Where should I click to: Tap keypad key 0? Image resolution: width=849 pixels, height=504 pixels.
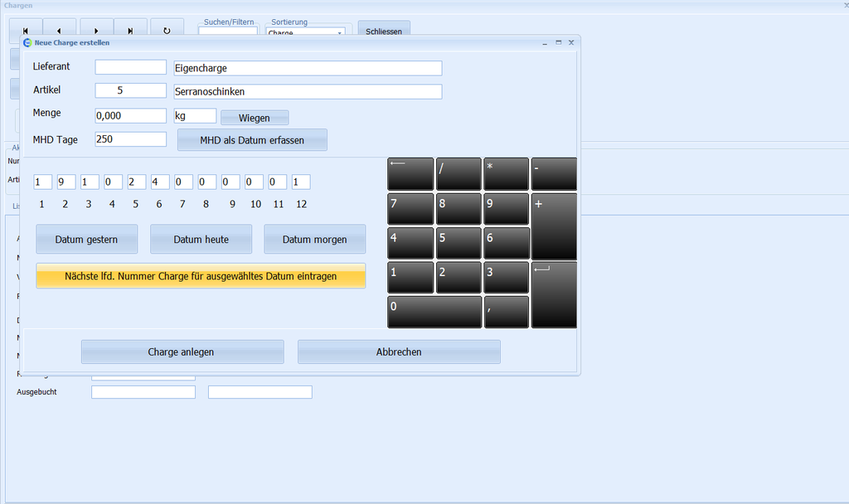click(x=434, y=312)
